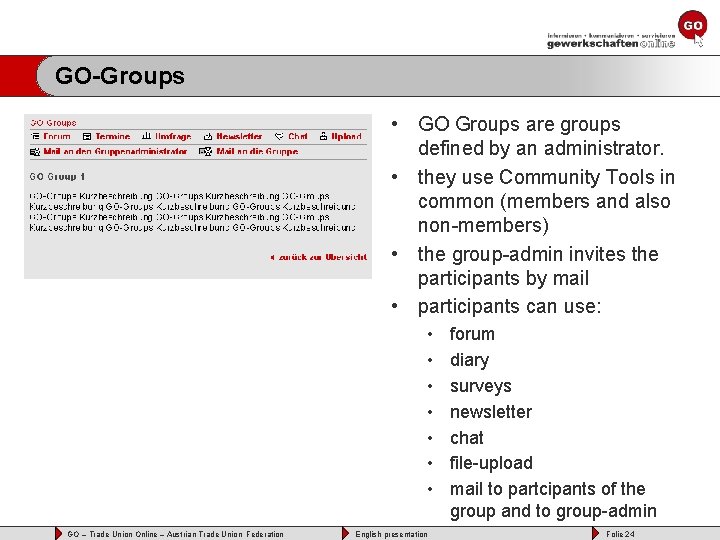Click the bullet item surveys
The height and width of the screenshot is (540, 720).
(481, 386)
